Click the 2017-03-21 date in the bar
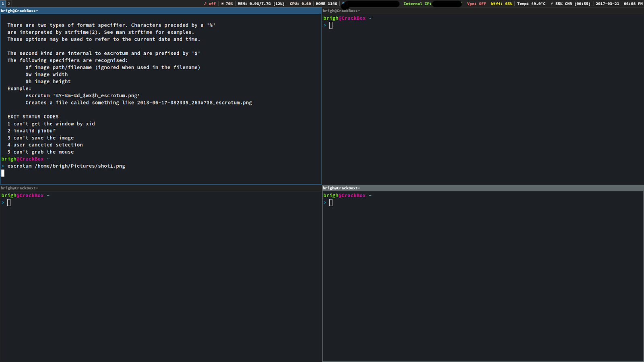Screen dimensions: 644x362 [607, 4]
